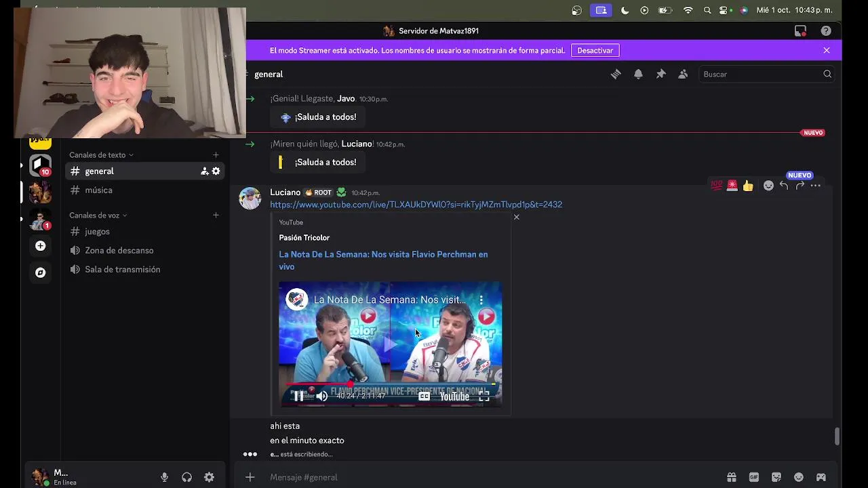
Task: Focus the Mensaje #general input
Action: click(492, 477)
